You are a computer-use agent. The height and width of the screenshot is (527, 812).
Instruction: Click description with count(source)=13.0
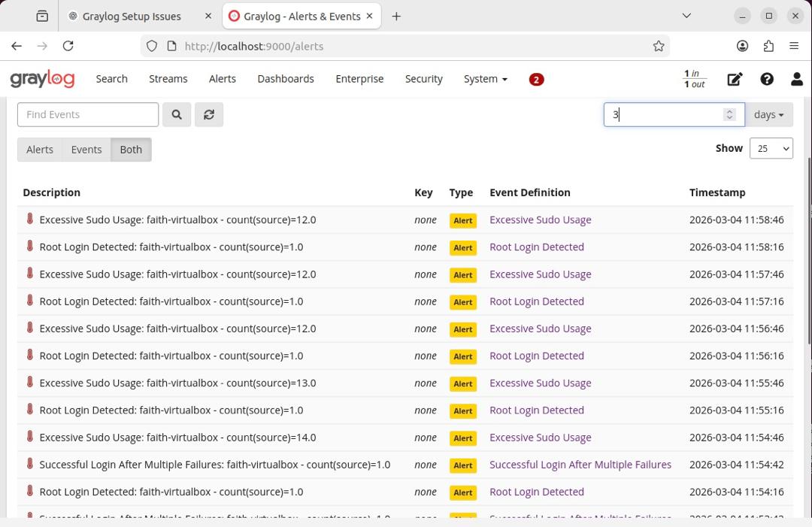pyautogui.click(x=177, y=383)
